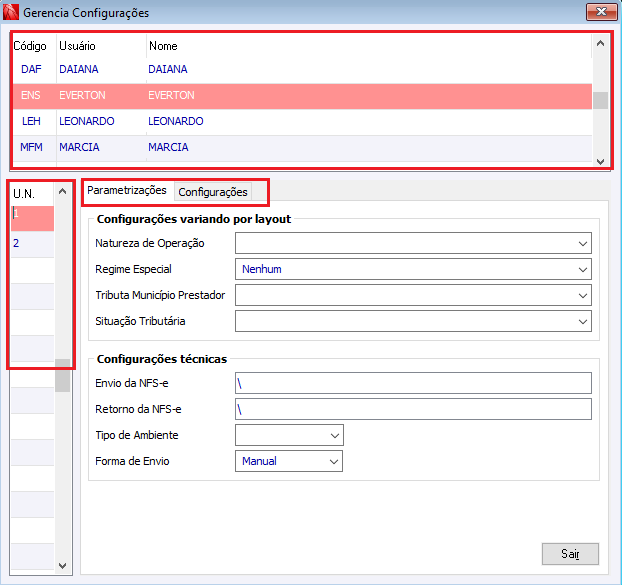Open the Tributa Município Prestador dropdown
Viewport: 622px width, 585px height.
[413, 295]
